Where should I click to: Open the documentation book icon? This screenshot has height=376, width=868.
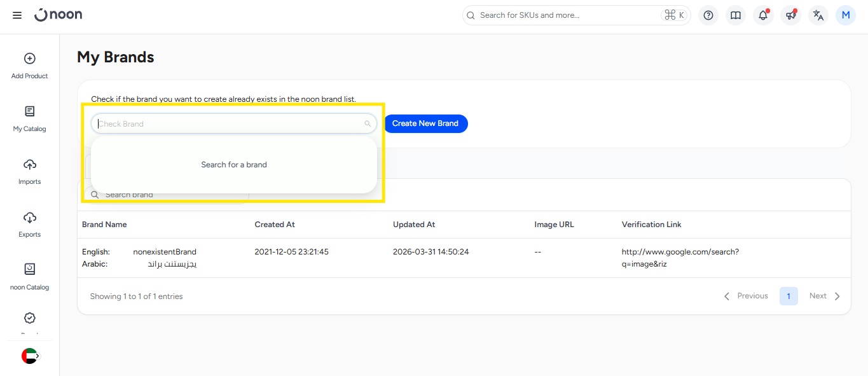coord(736,15)
